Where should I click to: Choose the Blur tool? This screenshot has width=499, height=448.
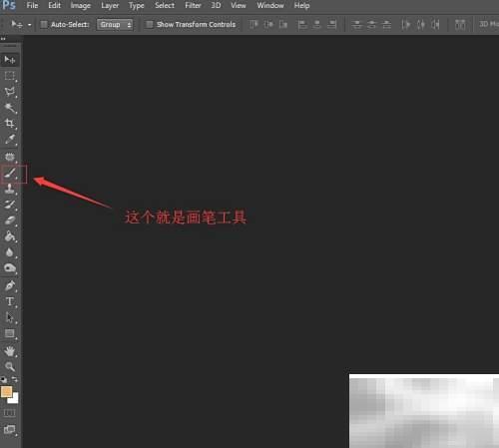tap(10, 252)
